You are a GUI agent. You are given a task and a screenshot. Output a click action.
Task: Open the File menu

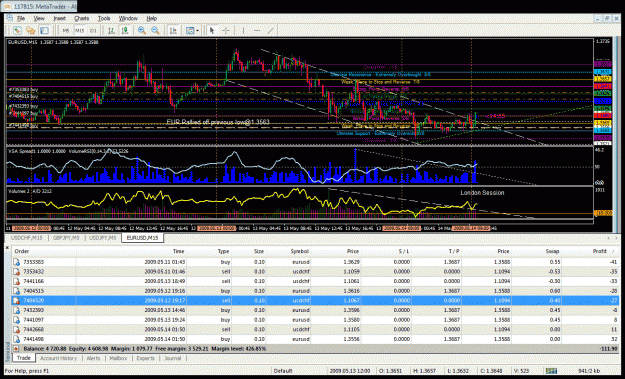pos(21,18)
